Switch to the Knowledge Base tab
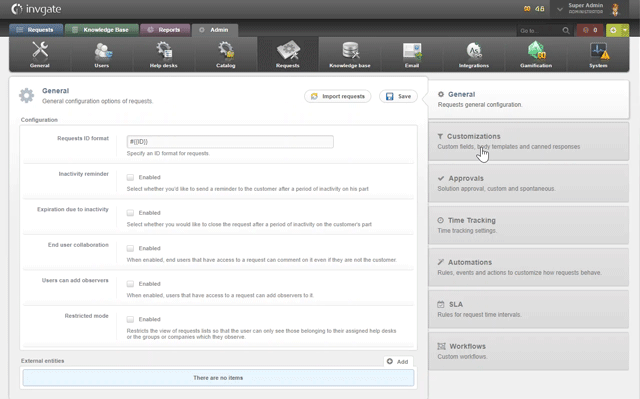This screenshot has width=640, height=399. [x=102, y=30]
